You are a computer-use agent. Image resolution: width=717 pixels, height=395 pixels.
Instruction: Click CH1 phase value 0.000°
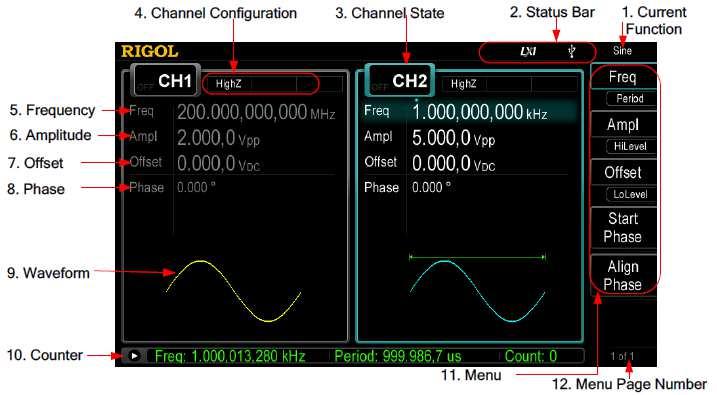196,187
